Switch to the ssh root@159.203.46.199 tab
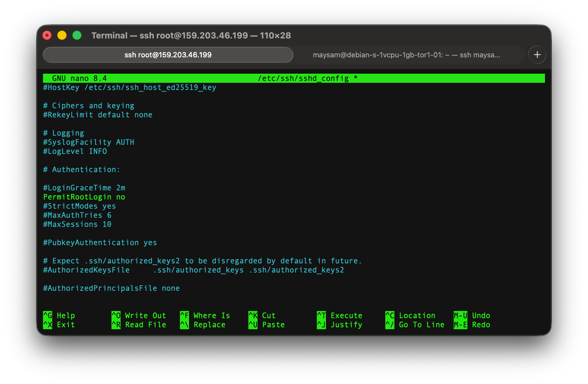 pyautogui.click(x=168, y=55)
